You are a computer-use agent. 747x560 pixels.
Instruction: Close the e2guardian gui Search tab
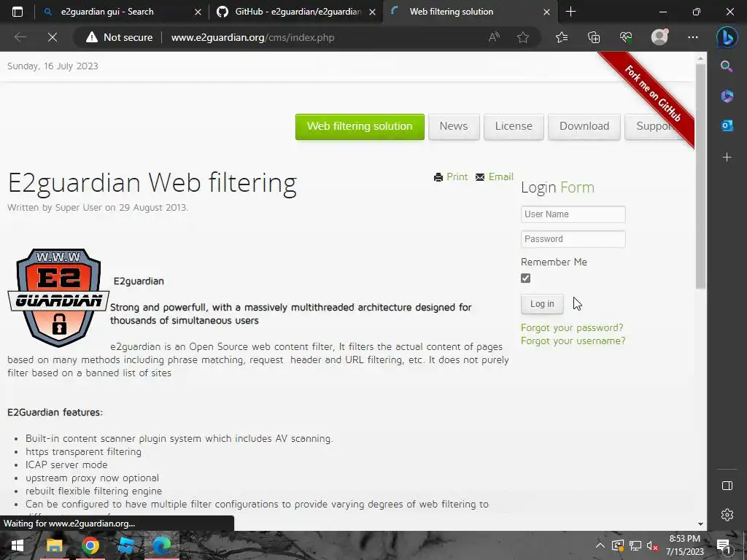pos(198,12)
